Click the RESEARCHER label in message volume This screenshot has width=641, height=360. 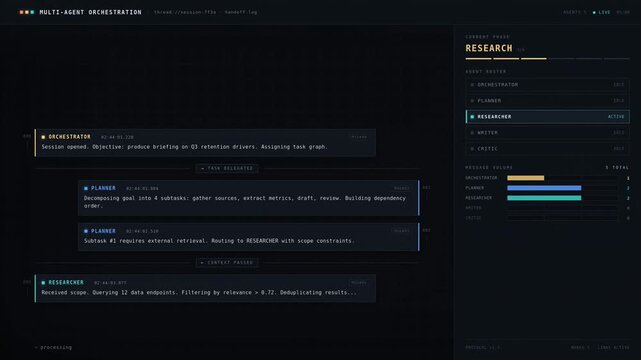pos(479,198)
